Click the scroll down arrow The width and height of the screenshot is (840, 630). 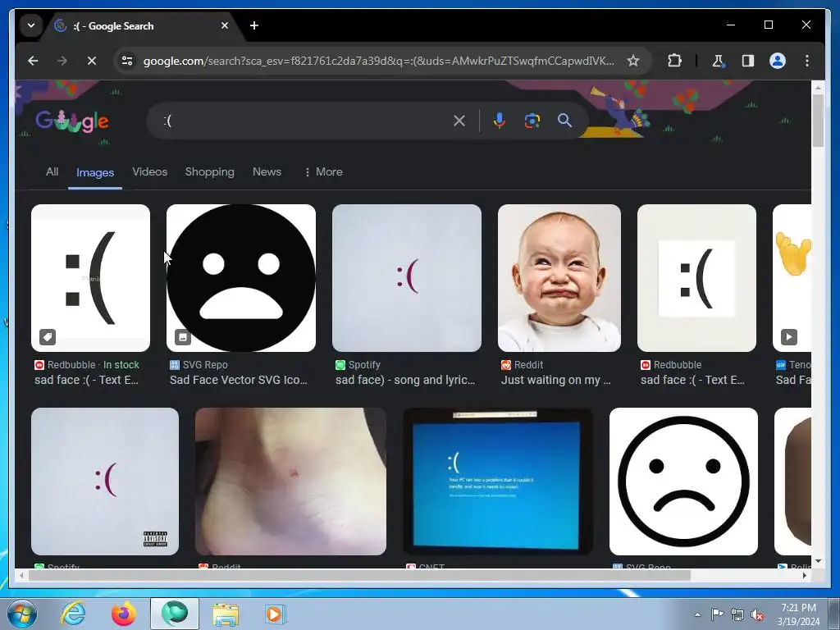click(x=818, y=561)
